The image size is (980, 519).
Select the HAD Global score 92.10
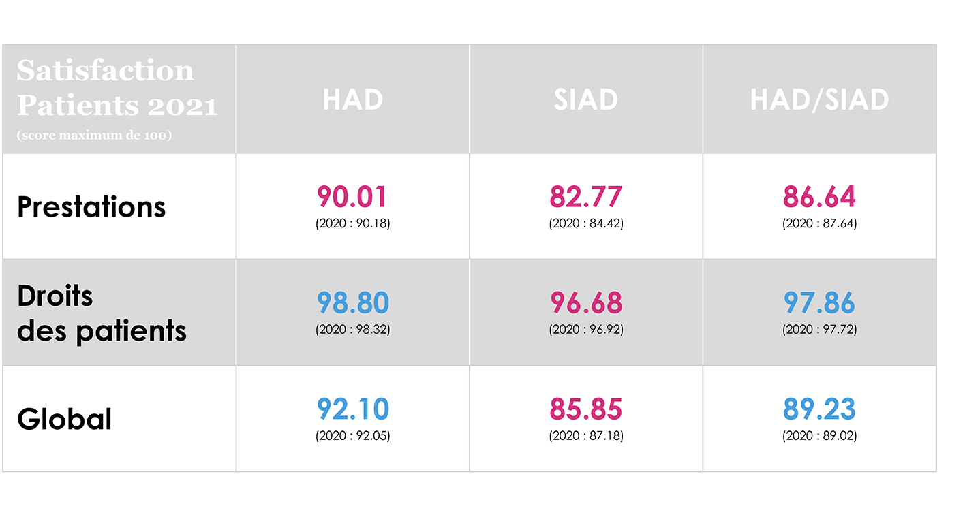point(352,409)
